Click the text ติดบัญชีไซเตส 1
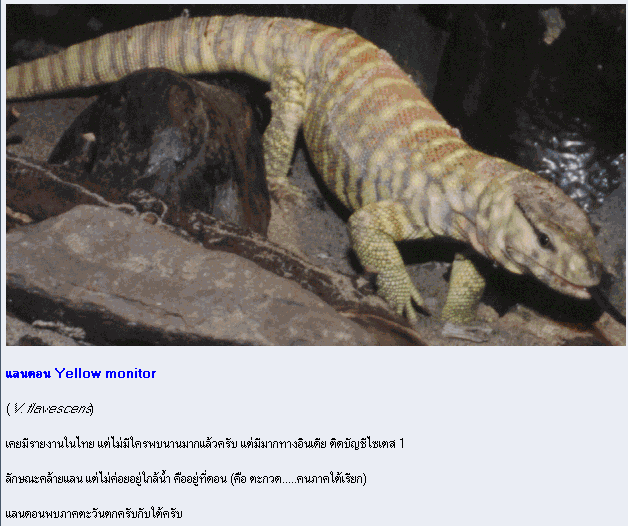Viewport: 628px width, 526px height. [x=367, y=444]
